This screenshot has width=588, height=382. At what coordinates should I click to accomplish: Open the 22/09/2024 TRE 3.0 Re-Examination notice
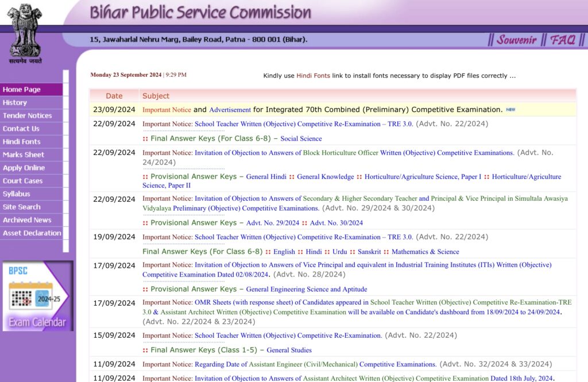(304, 124)
